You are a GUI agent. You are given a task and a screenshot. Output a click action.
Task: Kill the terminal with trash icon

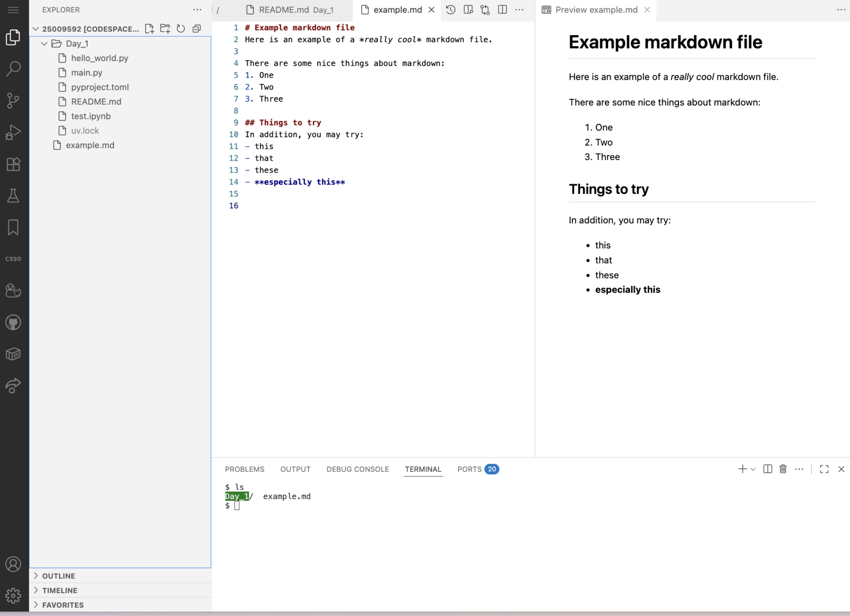coord(783,469)
